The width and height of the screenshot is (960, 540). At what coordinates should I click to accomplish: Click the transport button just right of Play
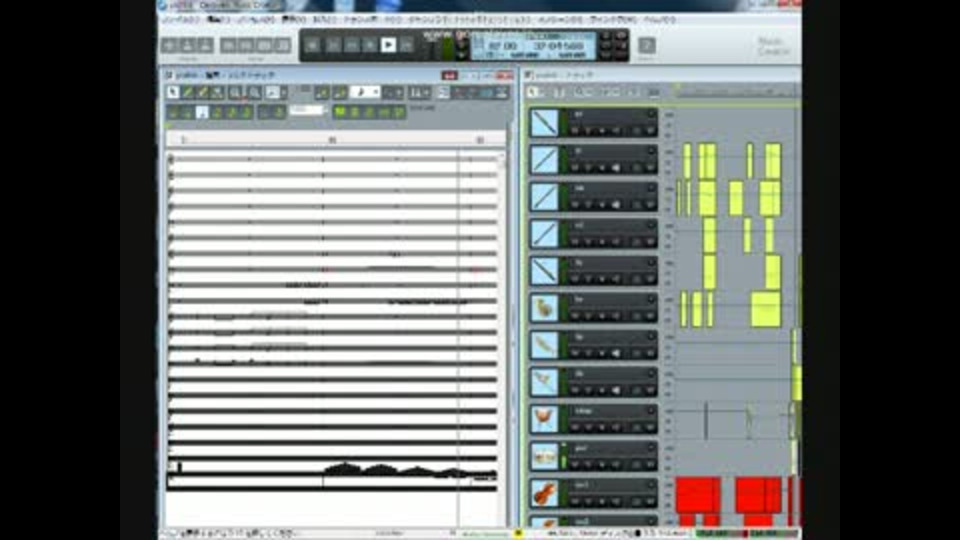(x=407, y=45)
